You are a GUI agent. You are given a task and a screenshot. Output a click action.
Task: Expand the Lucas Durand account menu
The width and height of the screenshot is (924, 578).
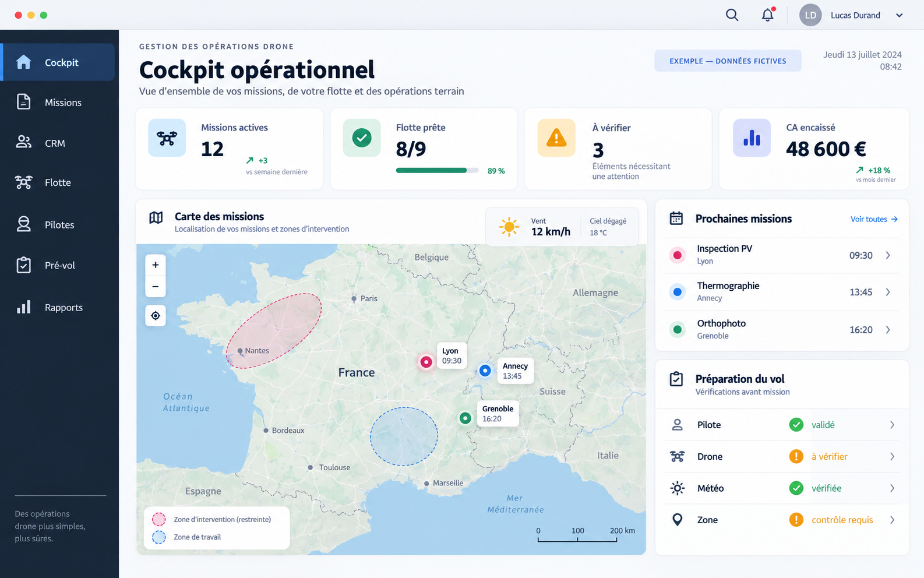[x=899, y=16]
